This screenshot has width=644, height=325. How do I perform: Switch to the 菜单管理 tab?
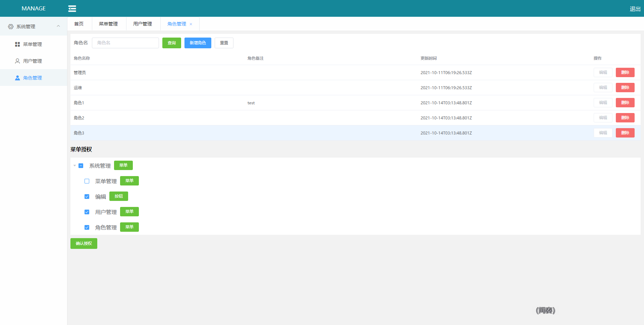coord(108,24)
